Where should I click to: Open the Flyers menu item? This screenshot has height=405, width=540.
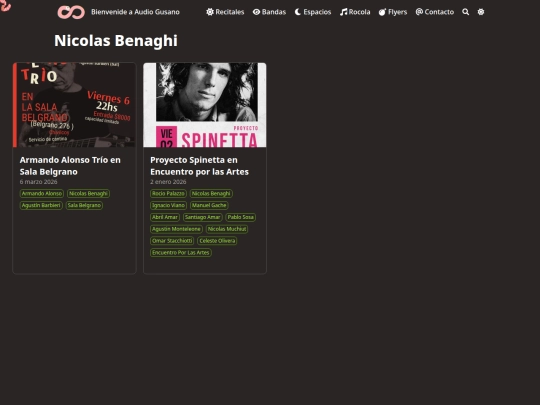[x=393, y=12]
